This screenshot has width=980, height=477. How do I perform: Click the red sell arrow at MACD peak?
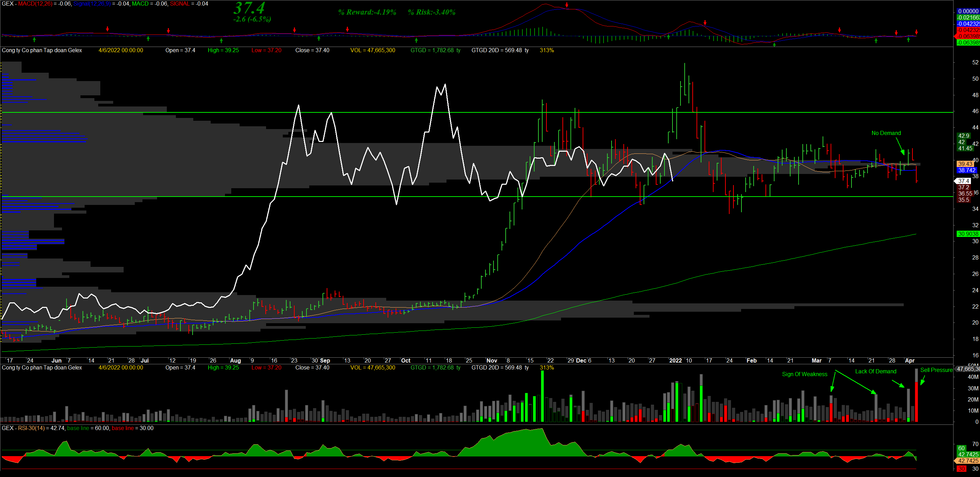tap(567, 5)
